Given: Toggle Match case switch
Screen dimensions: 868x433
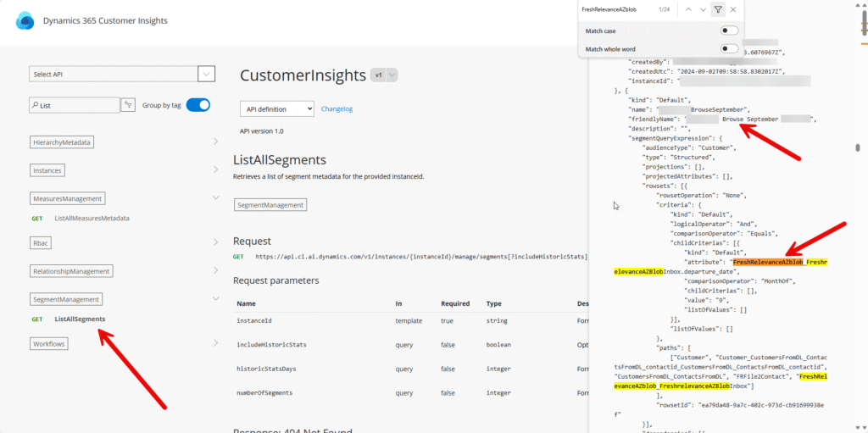Looking at the screenshot, I should click(x=730, y=31).
